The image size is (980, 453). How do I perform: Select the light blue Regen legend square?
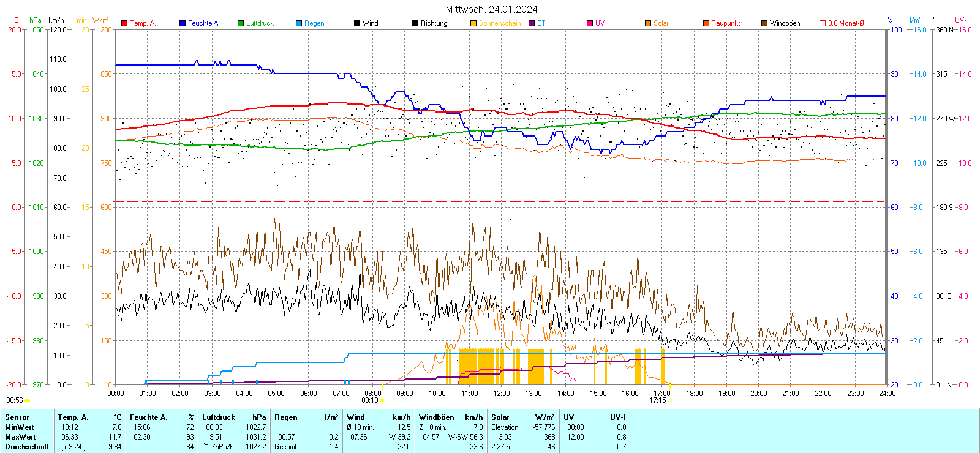click(299, 23)
